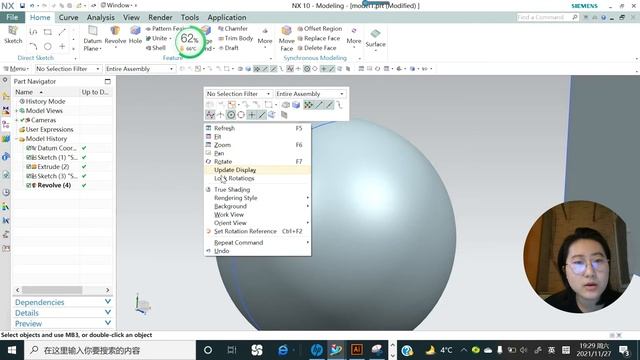Viewport: 640px width, 360px height.
Task: Expand the Preview panel
Action: click(62, 323)
